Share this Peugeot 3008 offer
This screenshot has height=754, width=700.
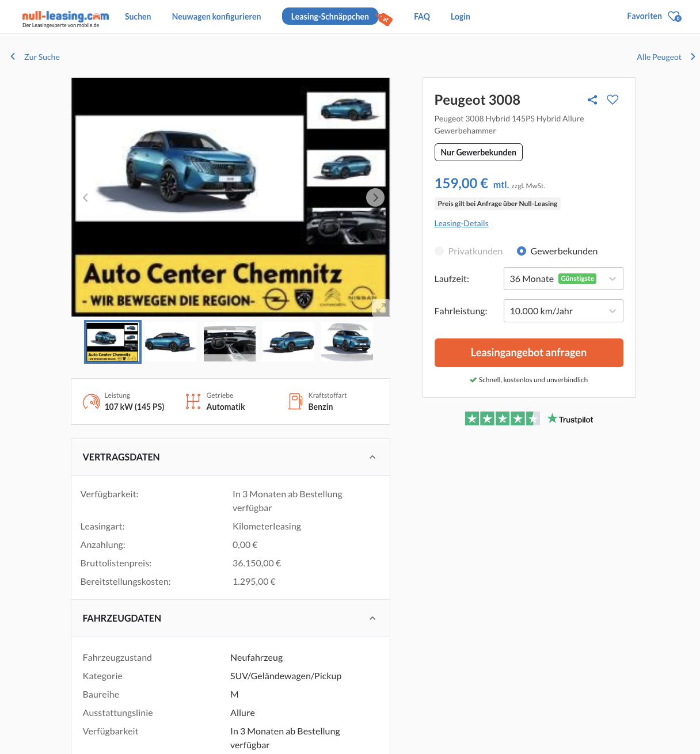tap(592, 100)
